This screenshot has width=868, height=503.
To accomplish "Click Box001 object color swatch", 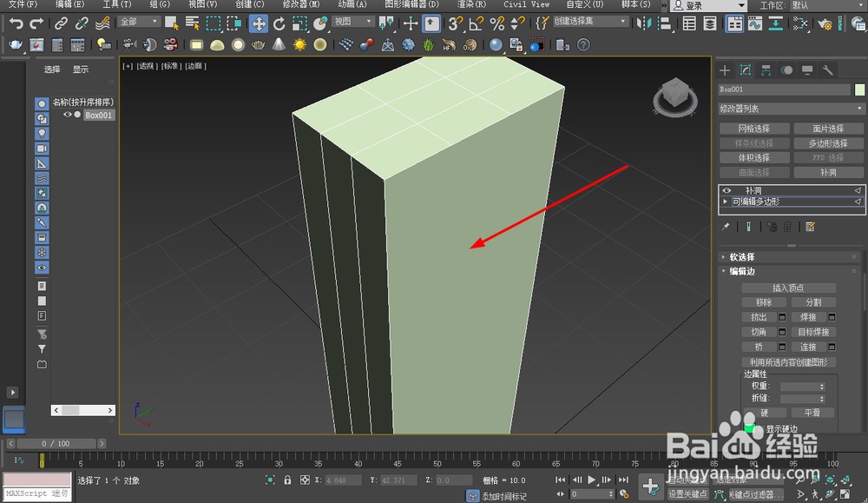I will (859, 89).
